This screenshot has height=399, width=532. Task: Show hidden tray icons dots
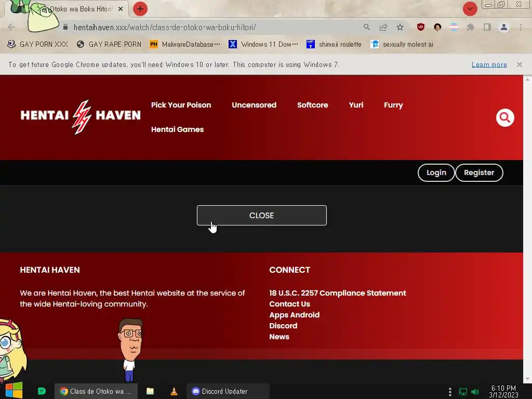point(450,392)
